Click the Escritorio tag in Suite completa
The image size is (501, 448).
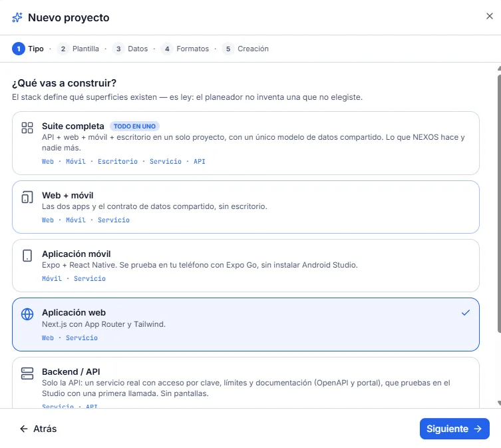coord(118,162)
